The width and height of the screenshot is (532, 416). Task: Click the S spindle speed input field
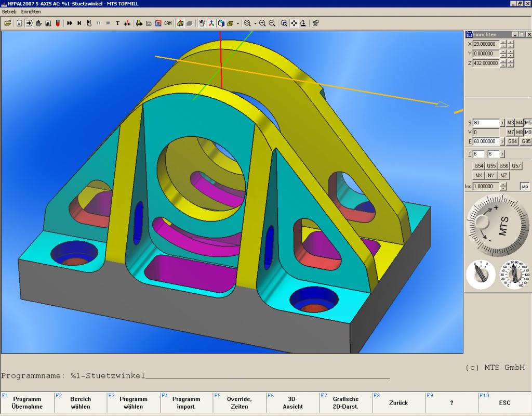coord(486,123)
